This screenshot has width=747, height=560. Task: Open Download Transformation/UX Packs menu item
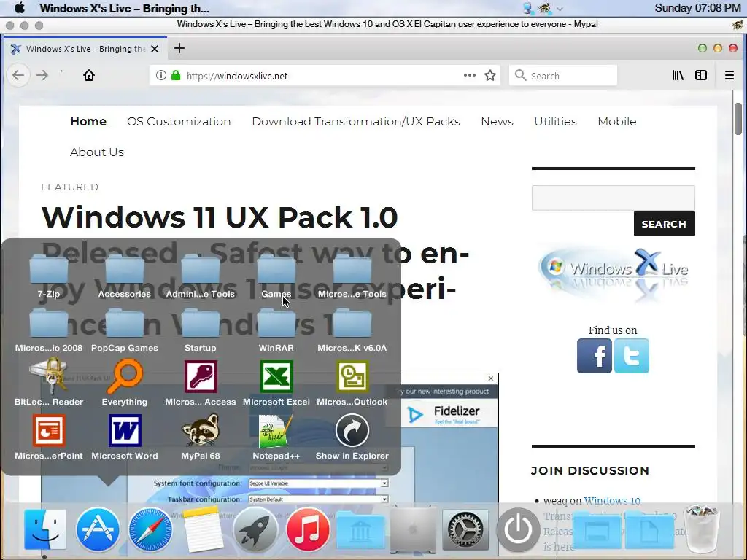point(356,122)
